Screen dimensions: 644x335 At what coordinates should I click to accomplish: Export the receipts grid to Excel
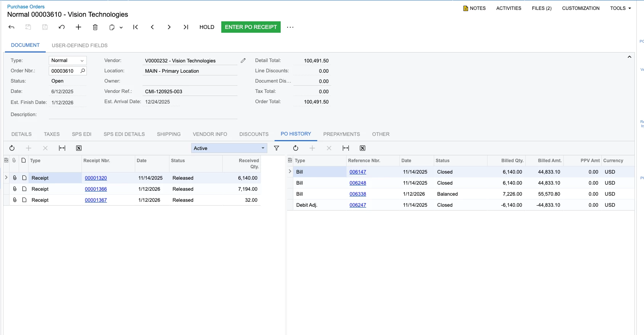[x=79, y=148]
